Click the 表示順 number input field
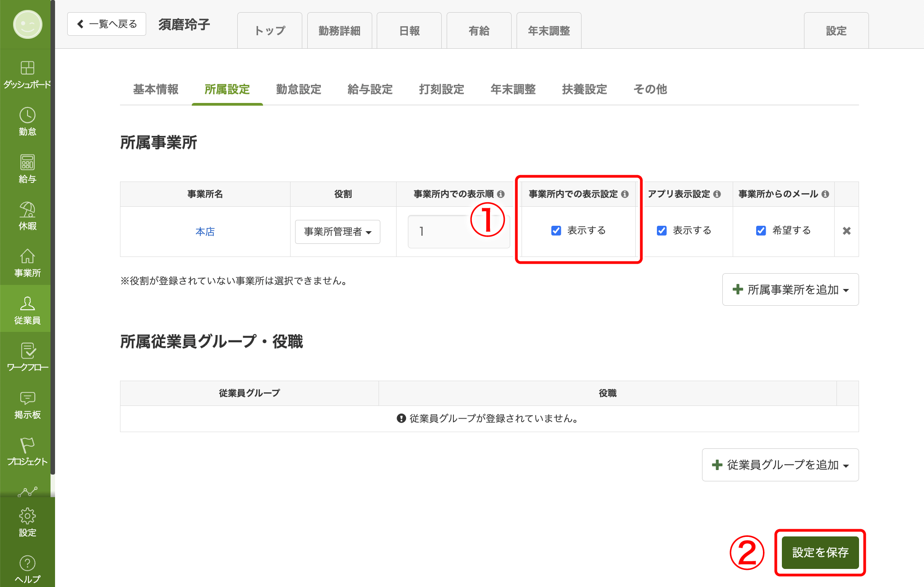Image resolution: width=924 pixels, height=587 pixels. [x=459, y=232]
